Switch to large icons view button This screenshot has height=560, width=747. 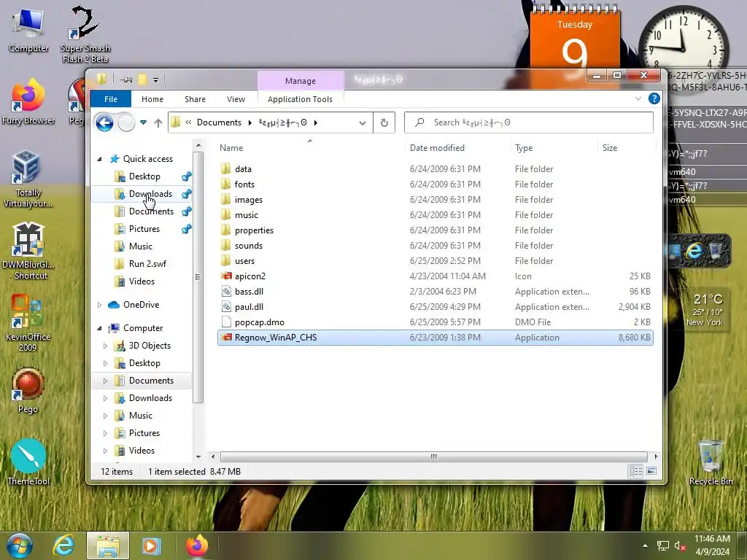(651, 472)
